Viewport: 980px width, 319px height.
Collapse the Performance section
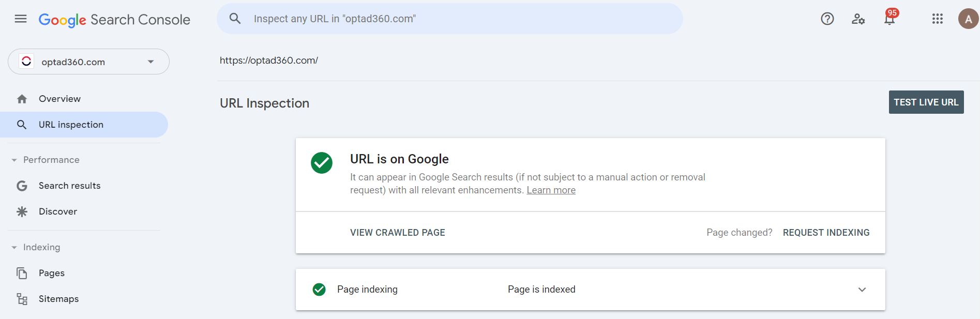tap(46, 160)
